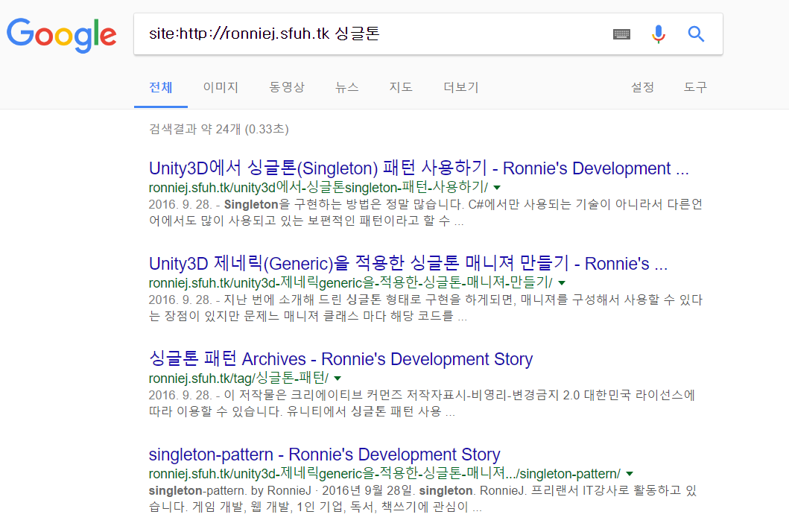Open the 설정 menu
The image size is (789, 532).
coord(642,87)
